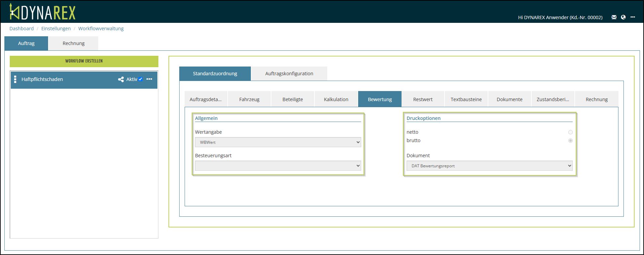Open the Haftpflichtschaden three-dots options menu

[x=149, y=79]
